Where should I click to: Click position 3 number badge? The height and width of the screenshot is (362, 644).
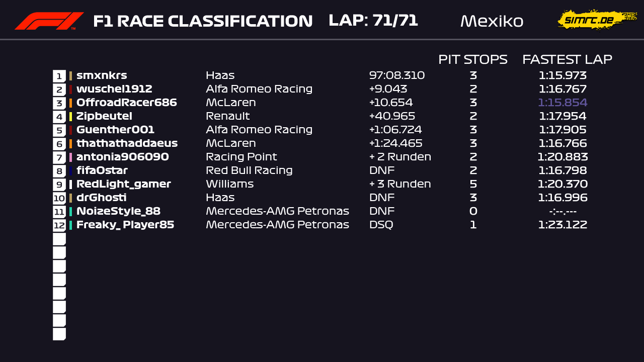(x=59, y=103)
